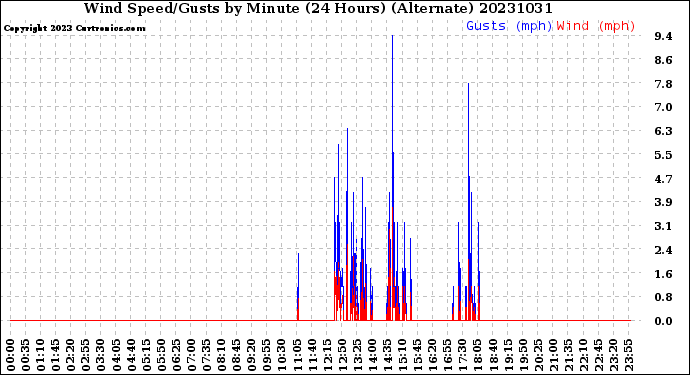Click the 3.9 y-axis value
Viewport: 690px width, 375px height.
point(664,202)
